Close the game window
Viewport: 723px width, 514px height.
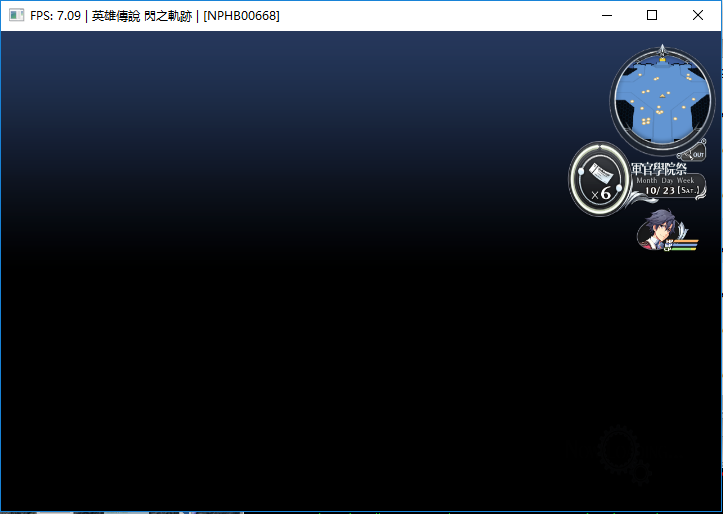698,15
